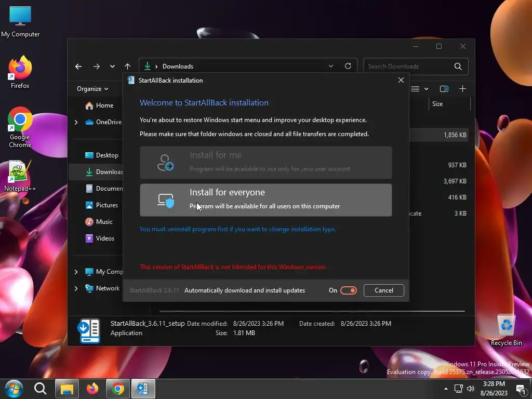Screen dimensions: 532x399
Task: Click the StartAllBack setup details icon
Action: (x=89, y=330)
